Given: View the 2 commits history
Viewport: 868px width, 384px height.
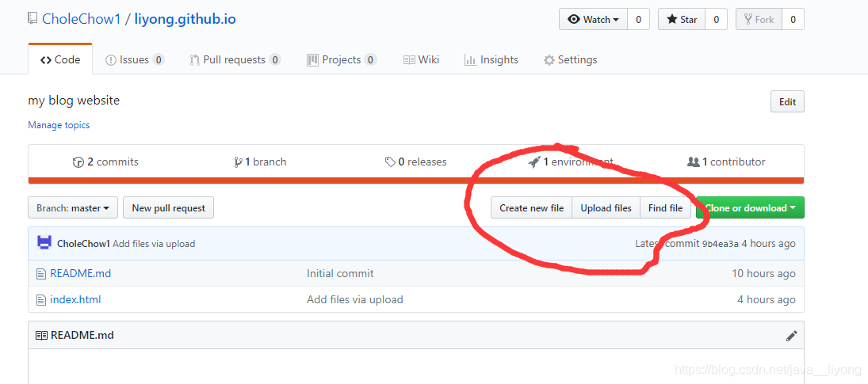Looking at the screenshot, I should [x=105, y=162].
